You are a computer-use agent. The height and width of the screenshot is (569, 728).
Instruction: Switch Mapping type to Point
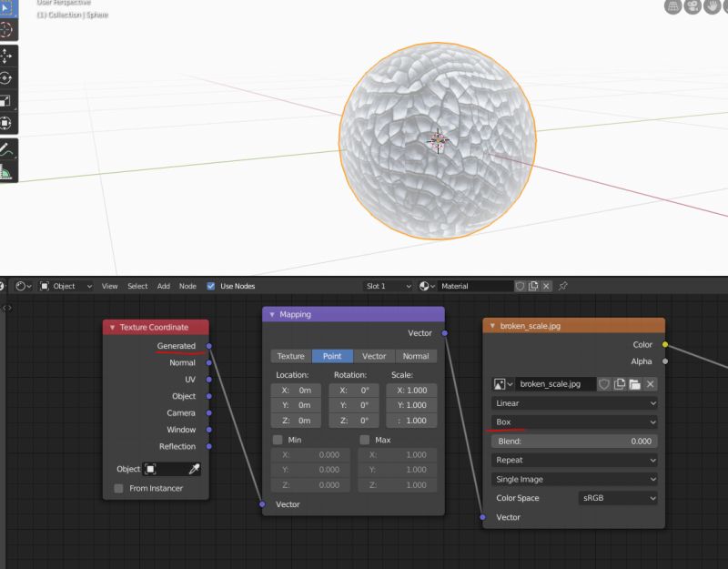(x=332, y=356)
